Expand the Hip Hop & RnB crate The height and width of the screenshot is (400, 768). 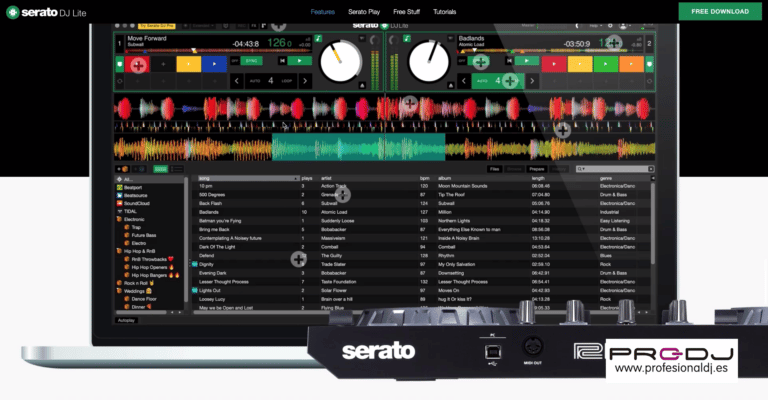pyautogui.click(x=136, y=251)
